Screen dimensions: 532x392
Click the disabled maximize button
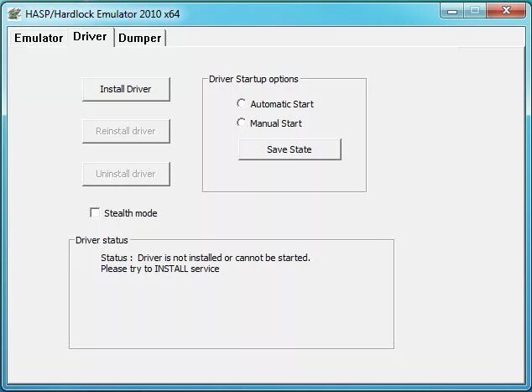475,11
